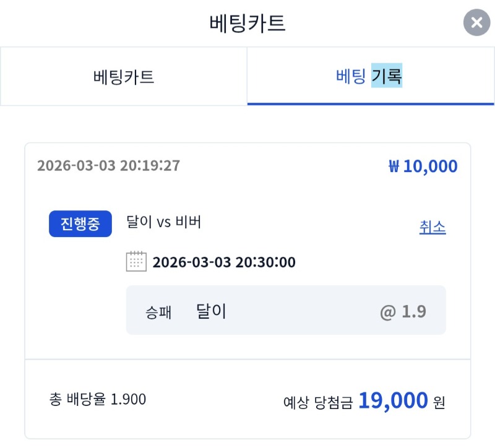
Task: Click the 총 배당율 1.900 total odds
Action: (x=98, y=399)
